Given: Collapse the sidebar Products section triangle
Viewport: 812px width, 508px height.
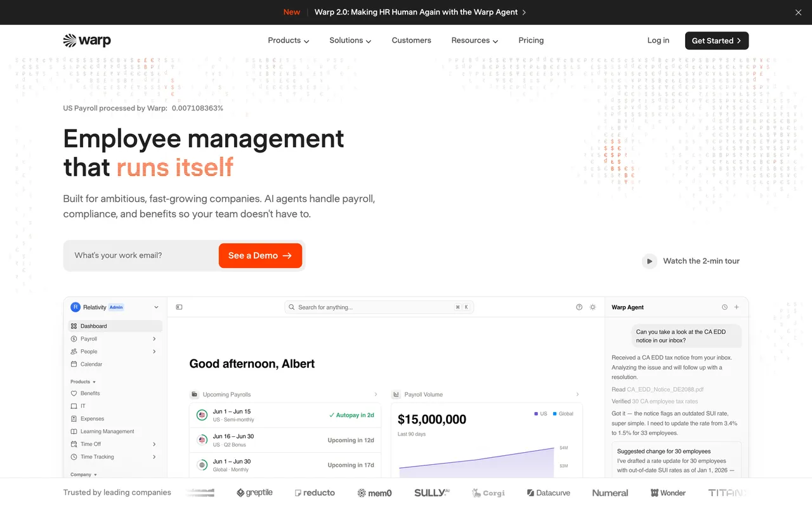Looking at the screenshot, I should 95,382.
